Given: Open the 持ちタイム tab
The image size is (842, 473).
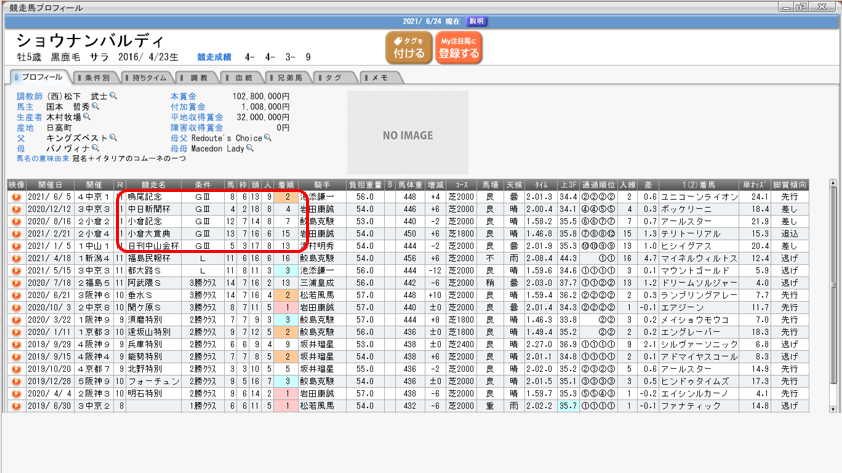Looking at the screenshot, I should pyautogui.click(x=149, y=78).
